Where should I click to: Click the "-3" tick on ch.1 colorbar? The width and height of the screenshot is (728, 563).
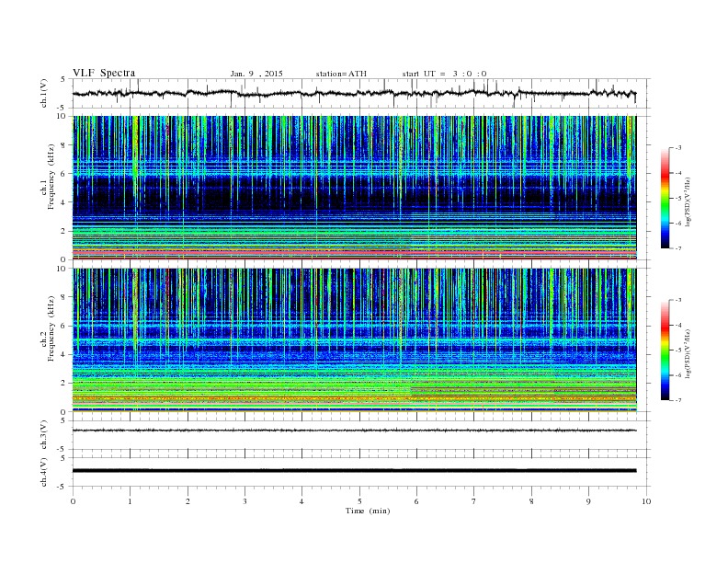[x=678, y=148]
